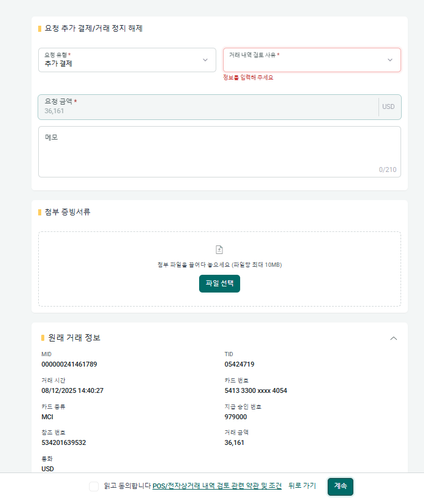Image resolution: width=424 pixels, height=500 pixels.
Task: Click the file upload icon in drop zone
Action: [x=219, y=249]
